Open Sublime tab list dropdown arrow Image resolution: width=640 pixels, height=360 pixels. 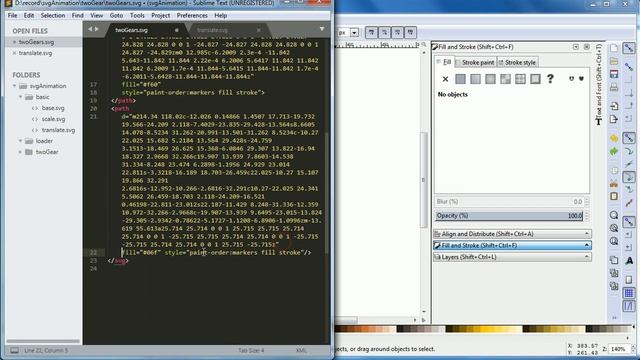[x=322, y=29]
